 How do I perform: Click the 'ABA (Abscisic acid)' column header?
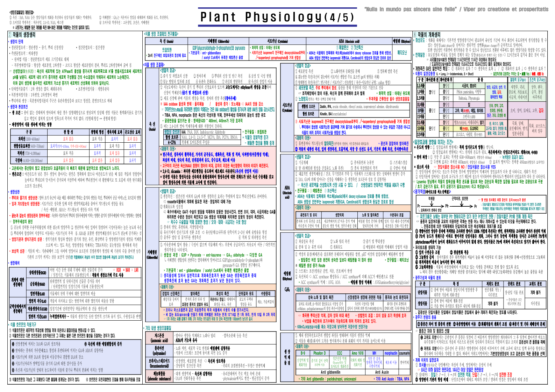click(x=349, y=41)
